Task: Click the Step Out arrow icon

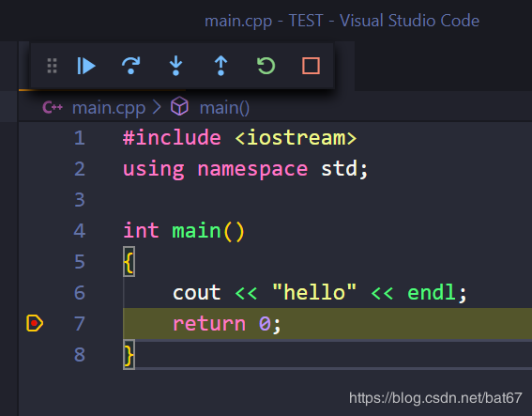Action: pos(220,66)
